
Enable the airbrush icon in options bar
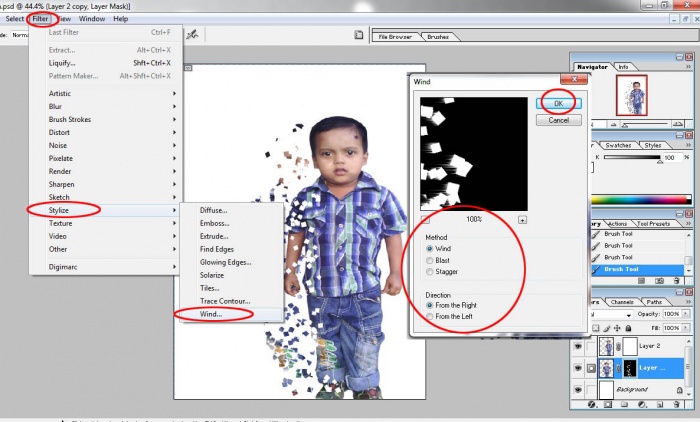(x=192, y=34)
